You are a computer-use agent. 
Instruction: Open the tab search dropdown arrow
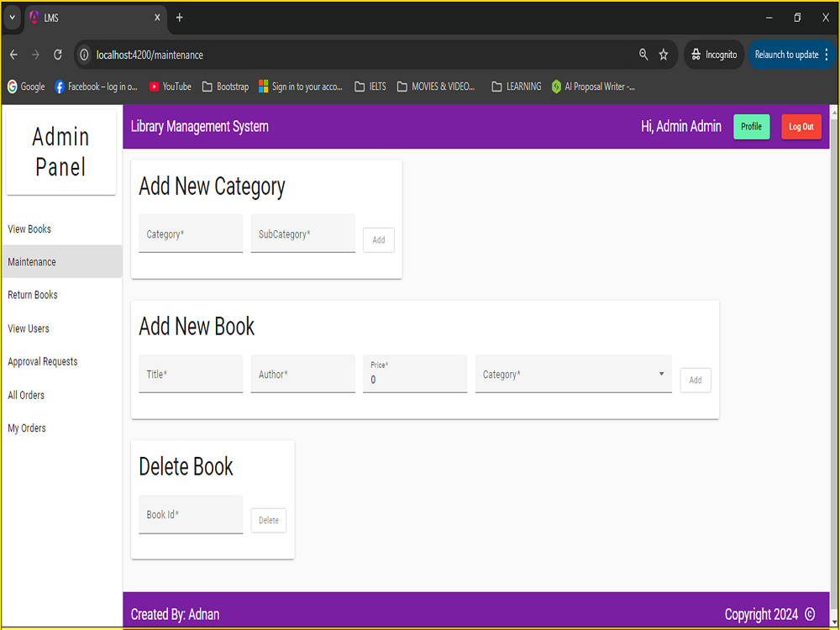pos(12,18)
